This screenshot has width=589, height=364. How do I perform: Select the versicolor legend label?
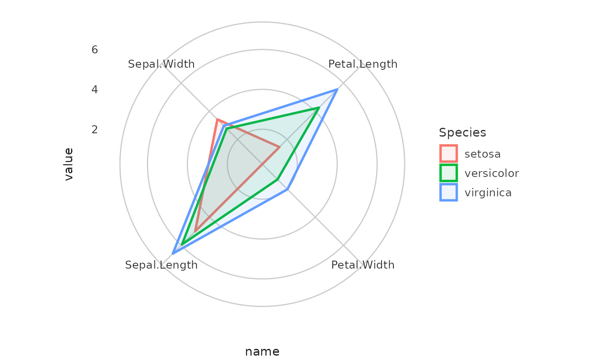pos(491,173)
